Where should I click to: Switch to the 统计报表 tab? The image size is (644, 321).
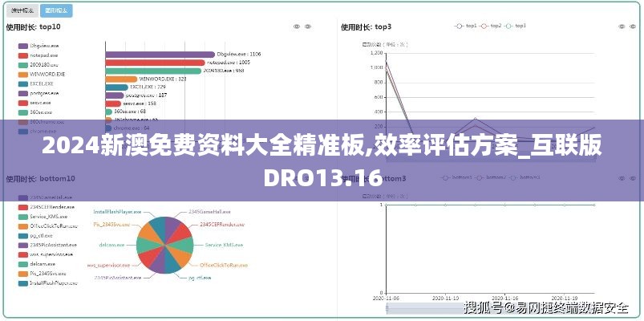point(22,10)
